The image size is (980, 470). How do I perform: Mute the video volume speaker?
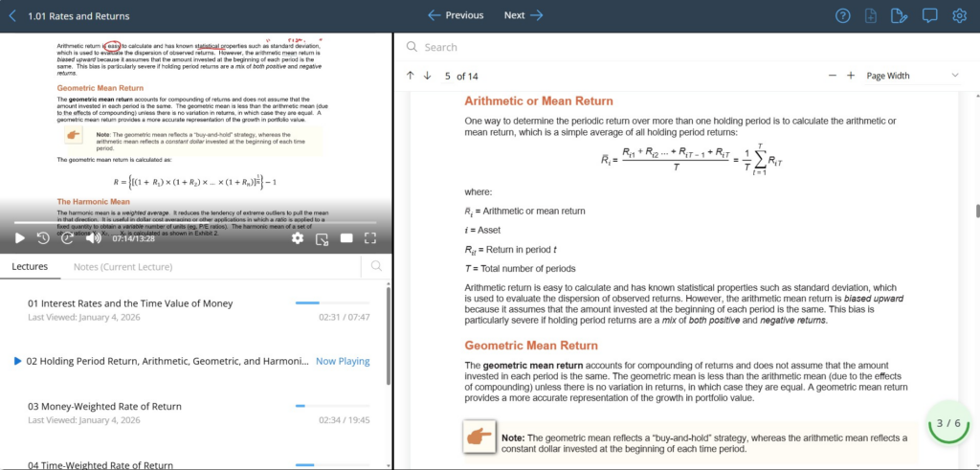click(x=93, y=237)
